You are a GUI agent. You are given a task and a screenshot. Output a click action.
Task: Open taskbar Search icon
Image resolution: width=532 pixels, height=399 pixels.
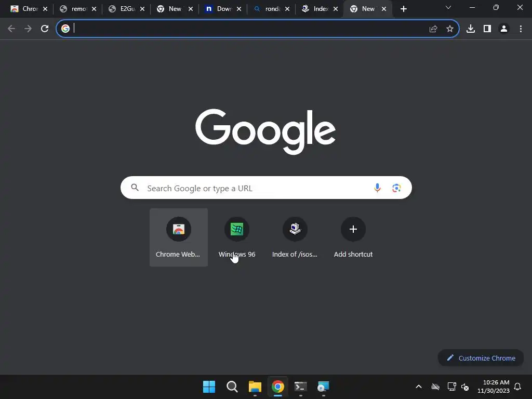(x=232, y=387)
